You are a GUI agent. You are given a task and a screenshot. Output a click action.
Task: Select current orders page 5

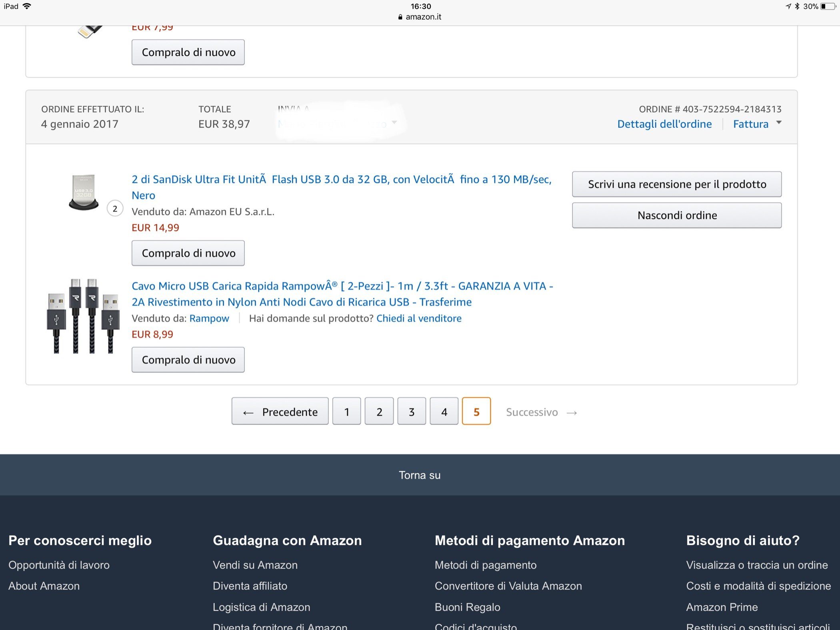(476, 411)
